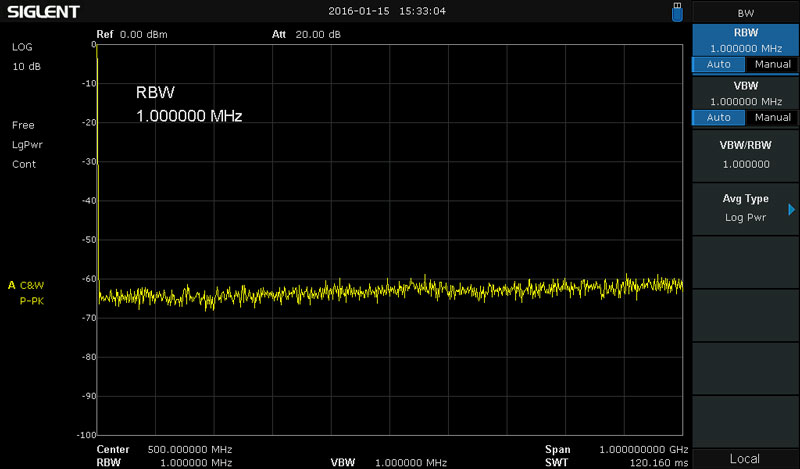Screen dimensions: 800x469
Task: Click the USB drive icon in top bar
Action: (678, 11)
